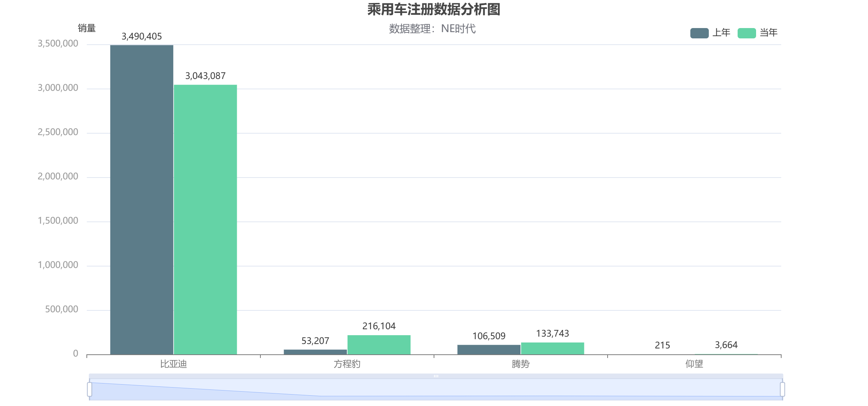Click the 方程豹 上年 dark bar
The width and height of the screenshot is (868, 406).
(x=315, y=352)
